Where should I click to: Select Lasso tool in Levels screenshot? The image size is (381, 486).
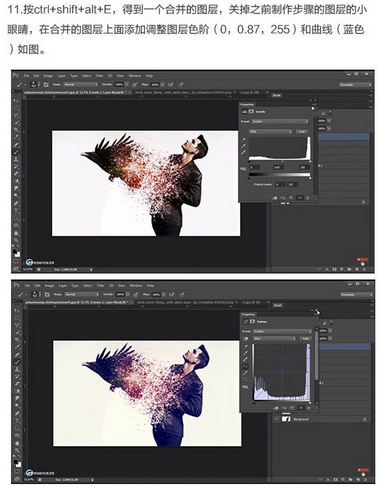(16, 115)
